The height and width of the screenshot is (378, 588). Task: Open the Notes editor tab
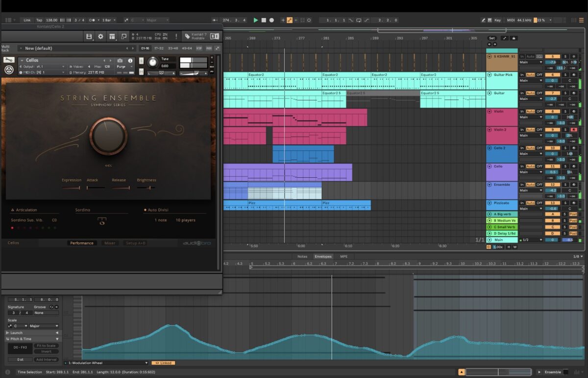pos(302,256)
